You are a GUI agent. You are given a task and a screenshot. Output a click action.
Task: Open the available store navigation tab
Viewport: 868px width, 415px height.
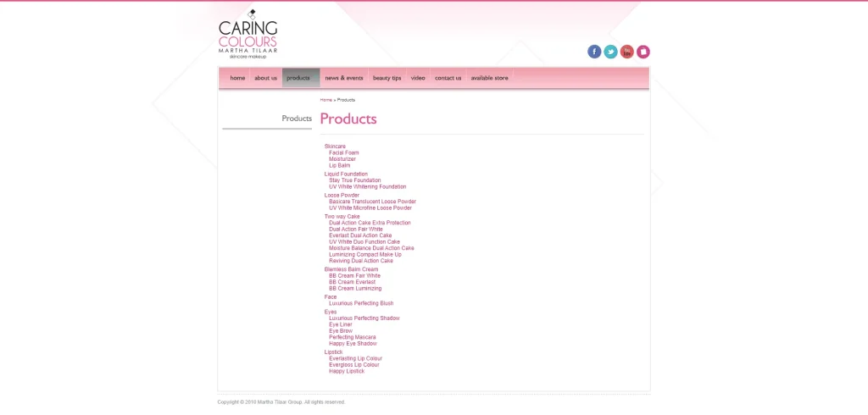(489, 78)
